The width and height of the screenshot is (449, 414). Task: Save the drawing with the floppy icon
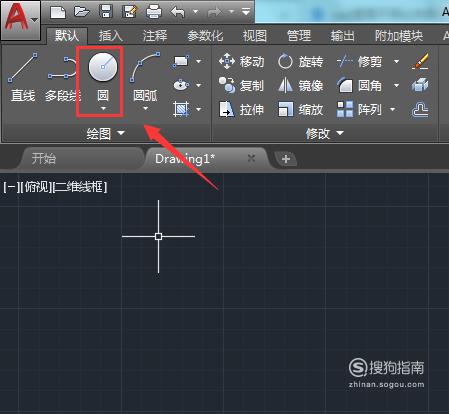[x=106, y=12]
